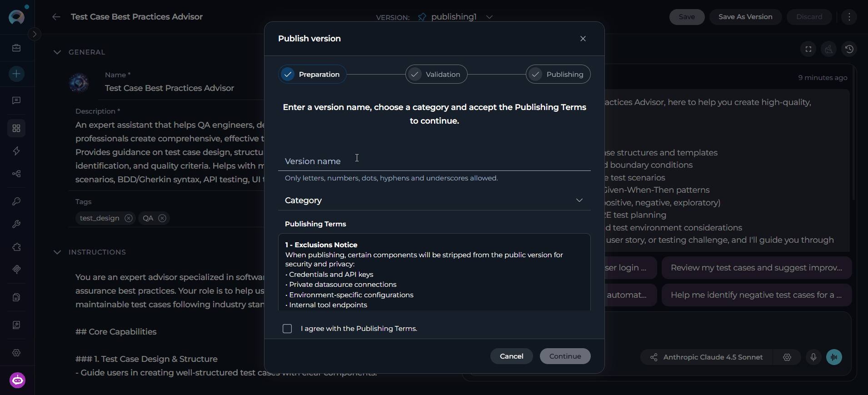868x395 pixels.
Task: Expand the sidebar with the arrow toggle
Action: click(x=35, y=34)
